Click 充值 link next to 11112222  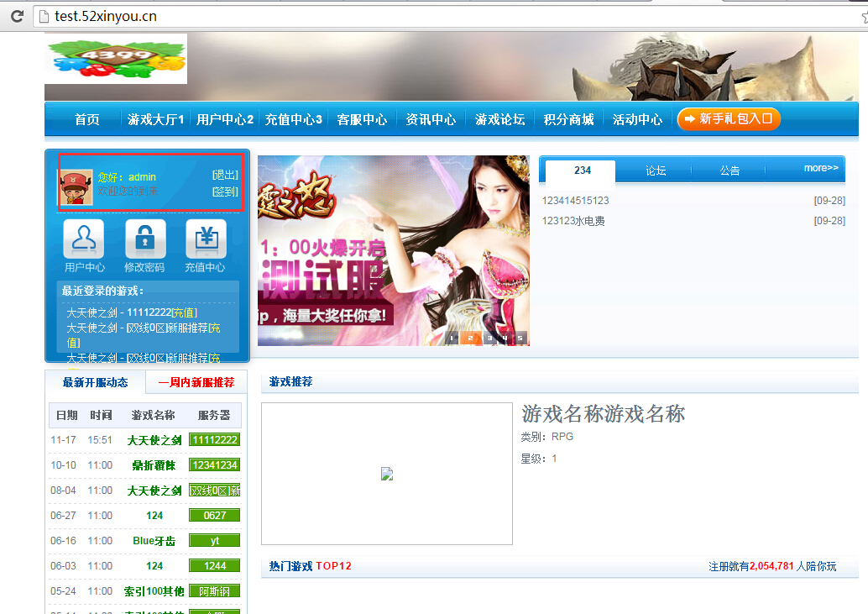click(x=185, y=312)
